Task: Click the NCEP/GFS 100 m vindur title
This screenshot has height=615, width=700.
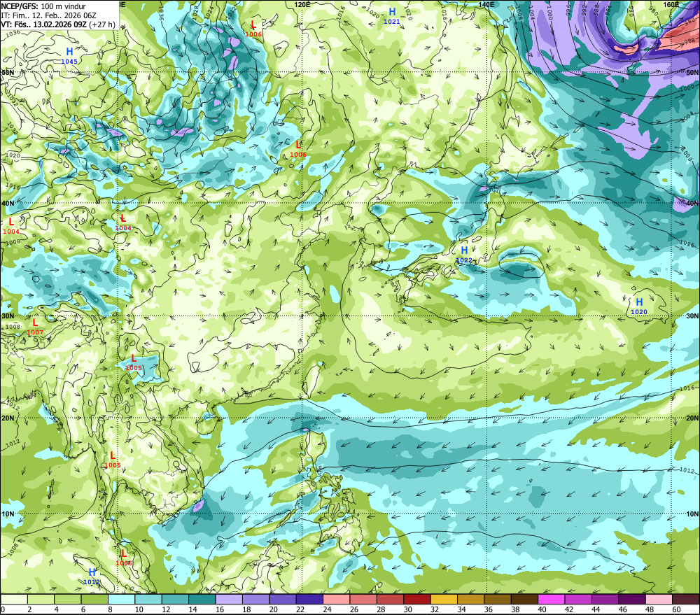Action: (x=43, y=6)
